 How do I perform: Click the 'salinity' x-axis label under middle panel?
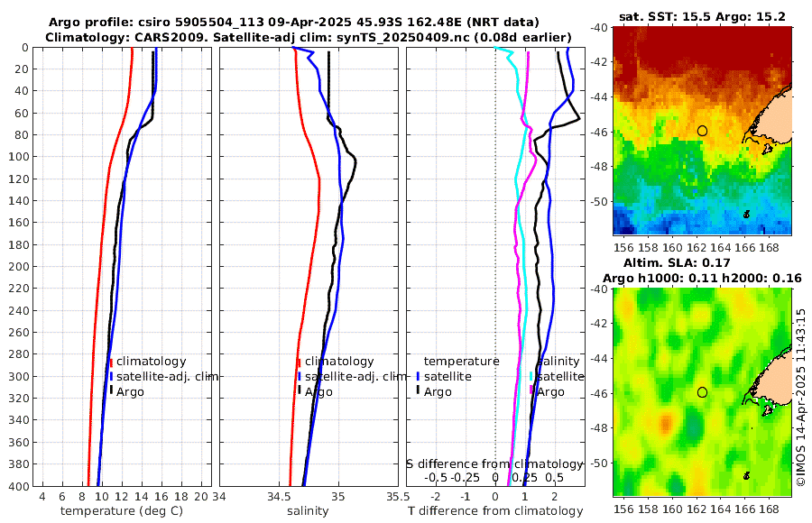[x=308, y=510]
